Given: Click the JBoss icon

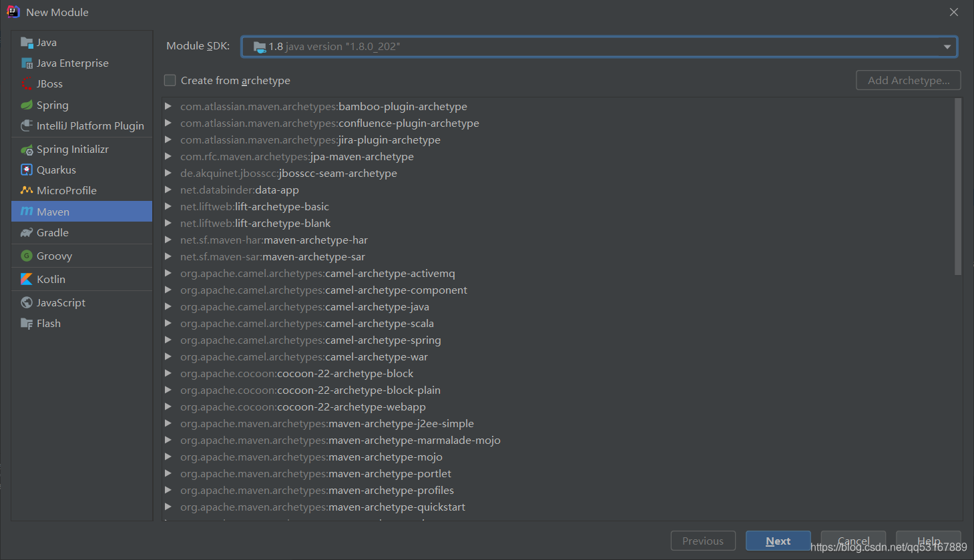Looking at the screenshot, I should 27,84.
